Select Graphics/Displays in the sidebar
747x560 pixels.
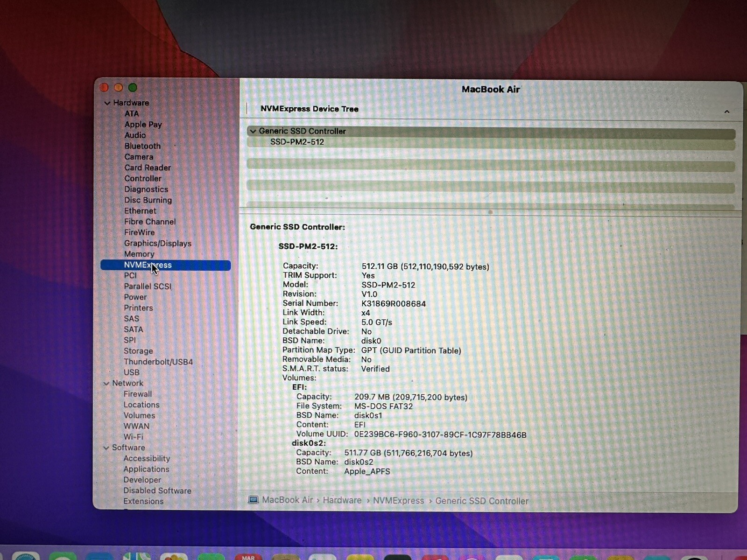pyautogui.click(x=158, y=244)
